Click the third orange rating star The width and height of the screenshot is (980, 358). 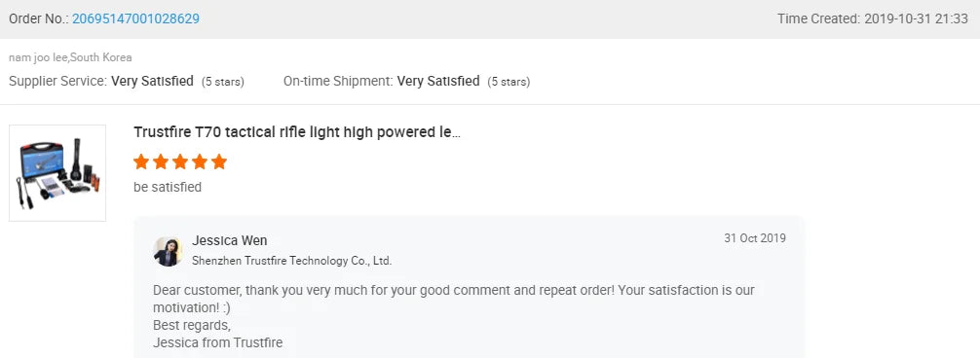tap(180, 162)
